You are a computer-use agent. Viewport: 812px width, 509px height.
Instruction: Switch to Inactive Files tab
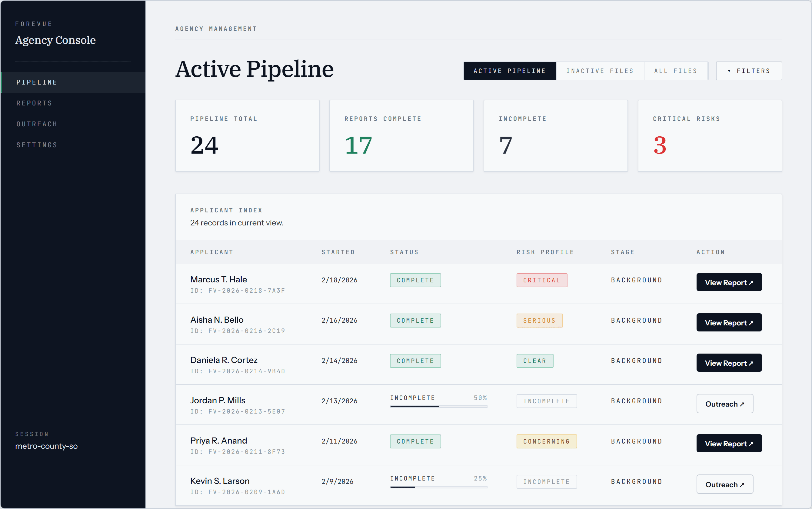point(600,71)
